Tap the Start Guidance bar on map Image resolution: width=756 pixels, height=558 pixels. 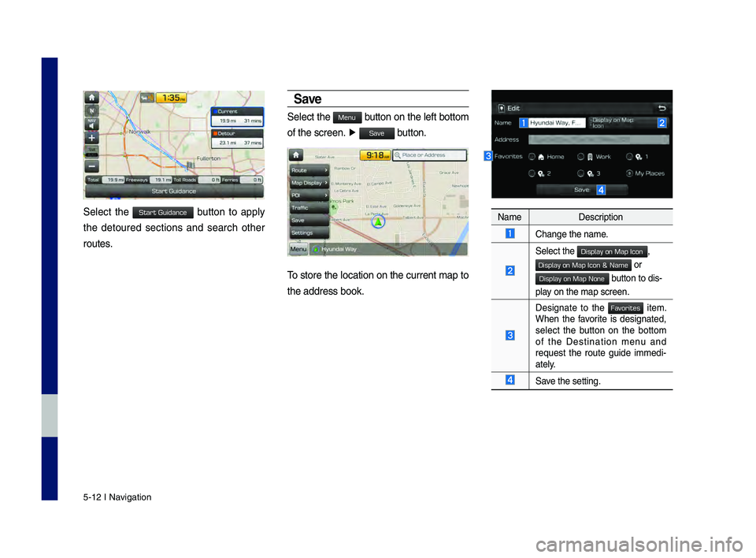click(x=174, y=192)
